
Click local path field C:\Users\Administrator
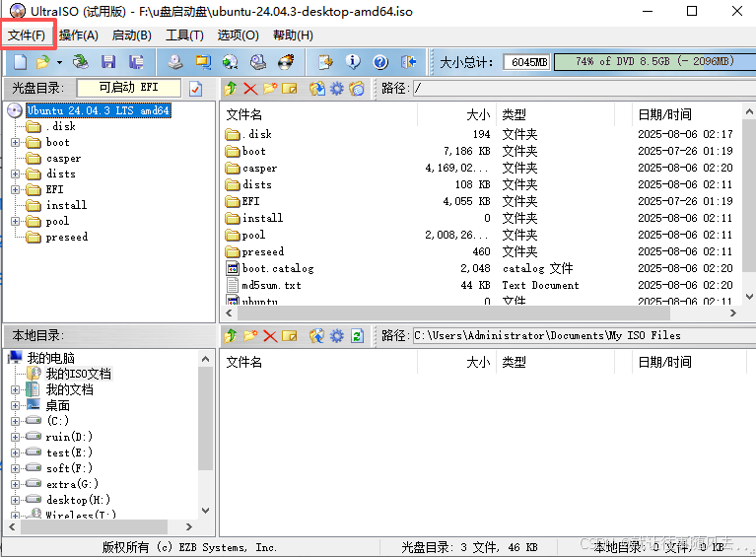pyautogui.click(x=584, y=335)
